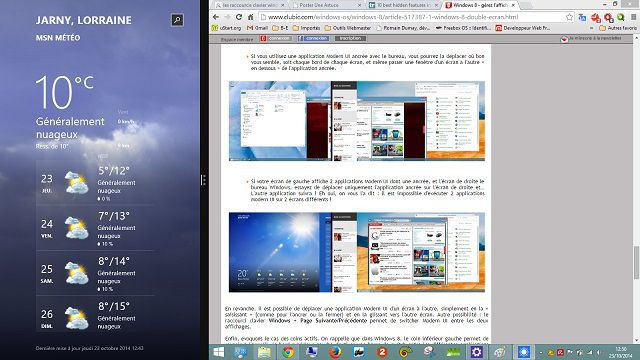
Task: Launch Firefox from the taskbar
Action: 335,352
